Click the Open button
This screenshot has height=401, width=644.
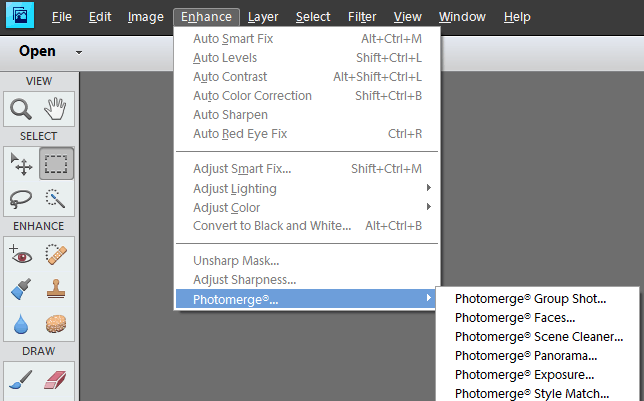tap(37, 51)
